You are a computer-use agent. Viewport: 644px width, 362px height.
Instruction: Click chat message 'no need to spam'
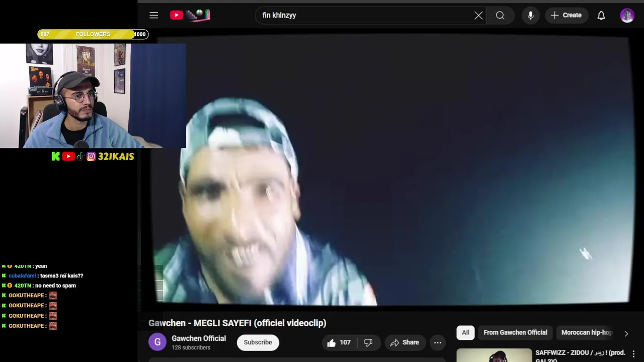[55, 286]
